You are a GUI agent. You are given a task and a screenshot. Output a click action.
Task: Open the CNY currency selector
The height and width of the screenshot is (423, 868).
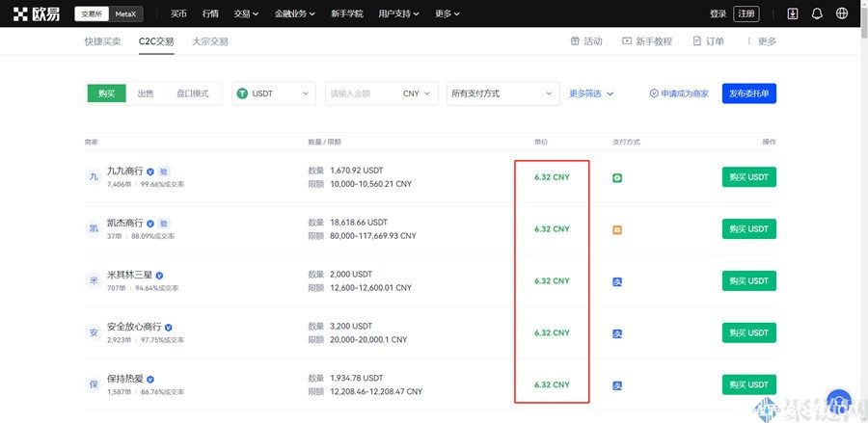417,93
